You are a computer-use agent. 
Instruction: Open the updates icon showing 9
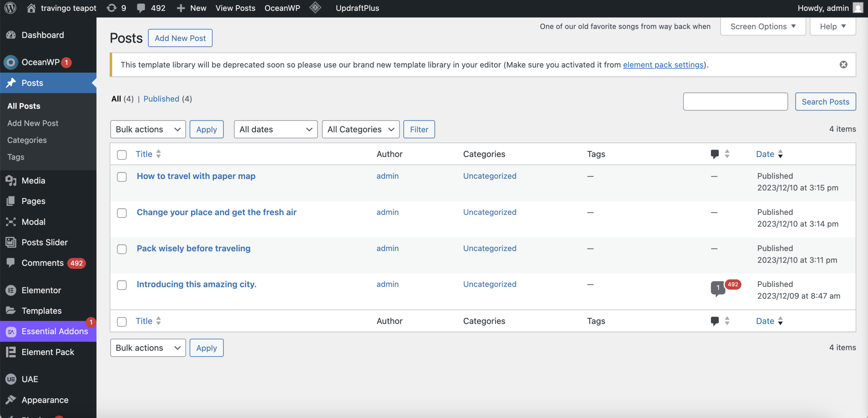point(112,8)
